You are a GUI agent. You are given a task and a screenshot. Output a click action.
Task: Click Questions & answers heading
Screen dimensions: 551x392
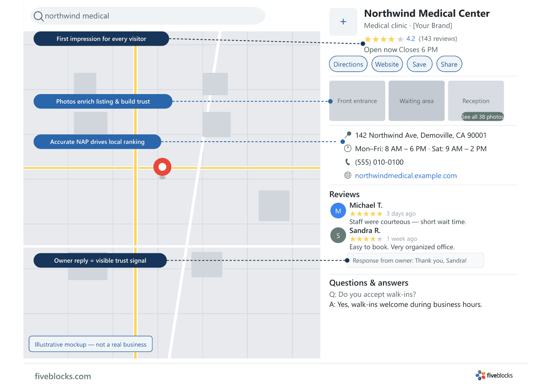[x=369, y=283]
